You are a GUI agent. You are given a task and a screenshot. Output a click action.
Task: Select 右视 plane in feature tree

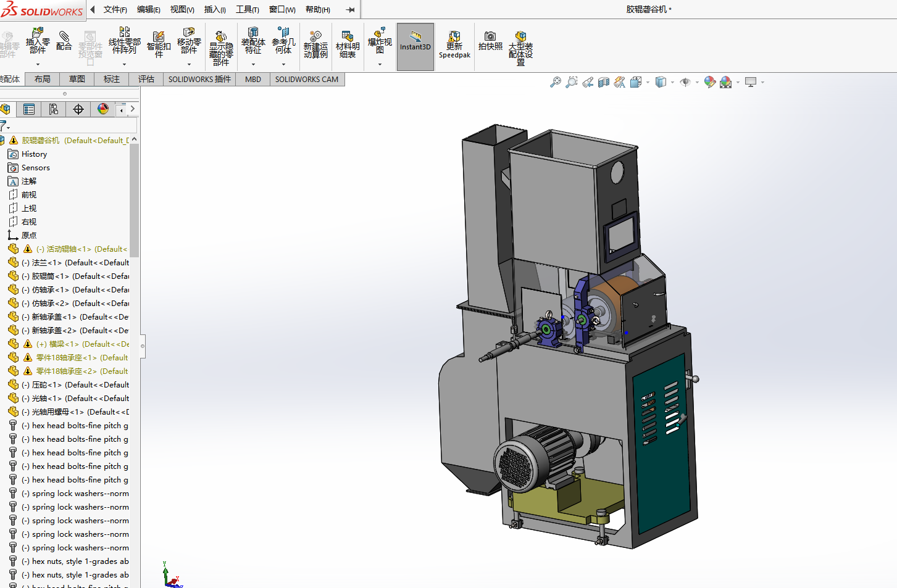tap(28, 222)
